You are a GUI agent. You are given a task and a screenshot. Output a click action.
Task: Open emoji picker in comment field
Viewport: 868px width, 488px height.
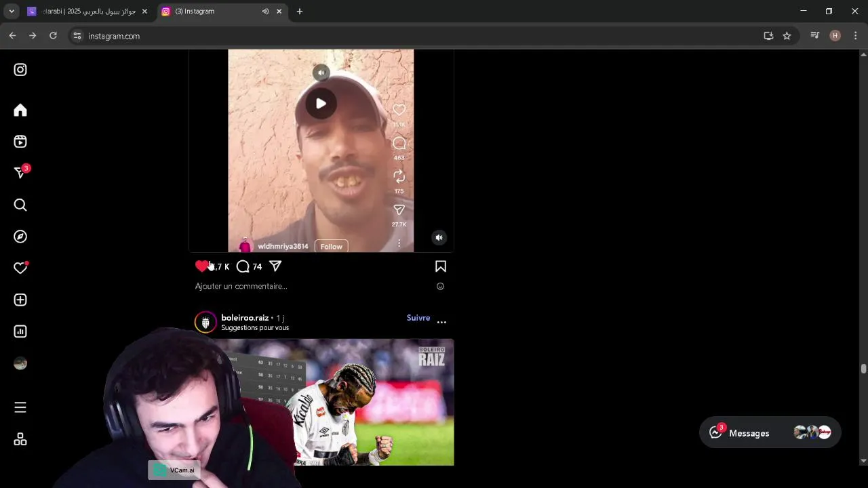(x=440, y=286)
